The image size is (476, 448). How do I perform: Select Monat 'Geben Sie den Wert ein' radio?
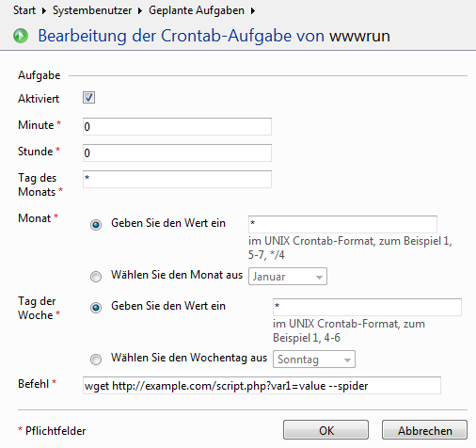pyautogui.click(x=96, y=225)
